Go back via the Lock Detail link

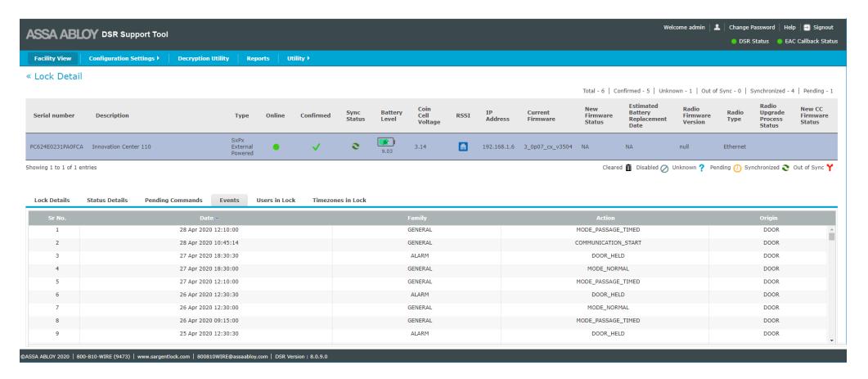tap(54, 76)
